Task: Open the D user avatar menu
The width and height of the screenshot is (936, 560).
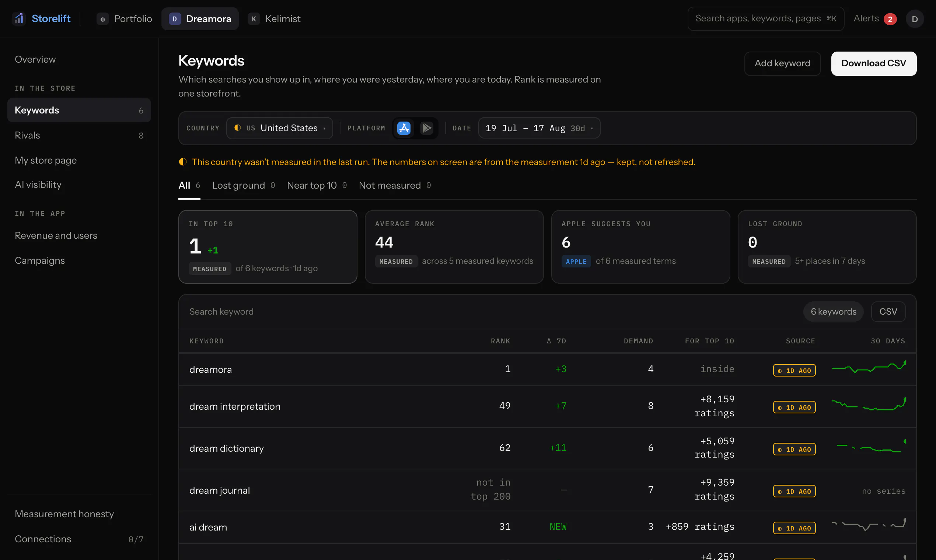Action: [x=915, y=19]
